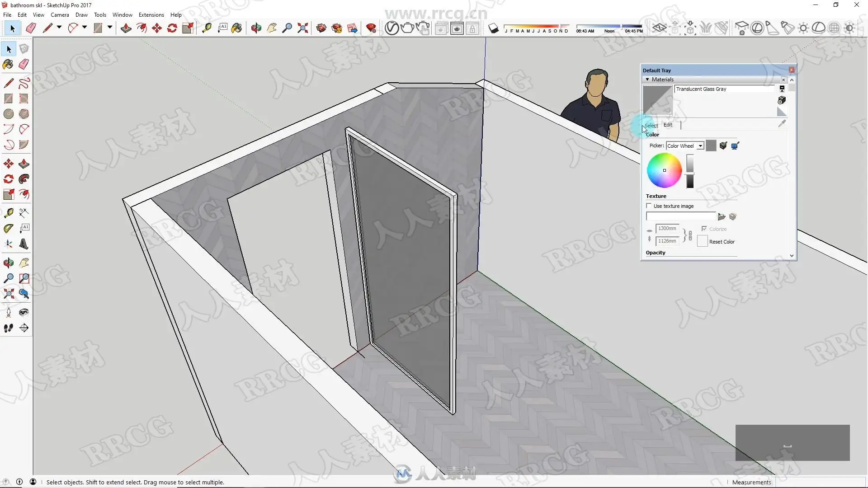Click match color of object icon
868x488 pixels.
723,145
